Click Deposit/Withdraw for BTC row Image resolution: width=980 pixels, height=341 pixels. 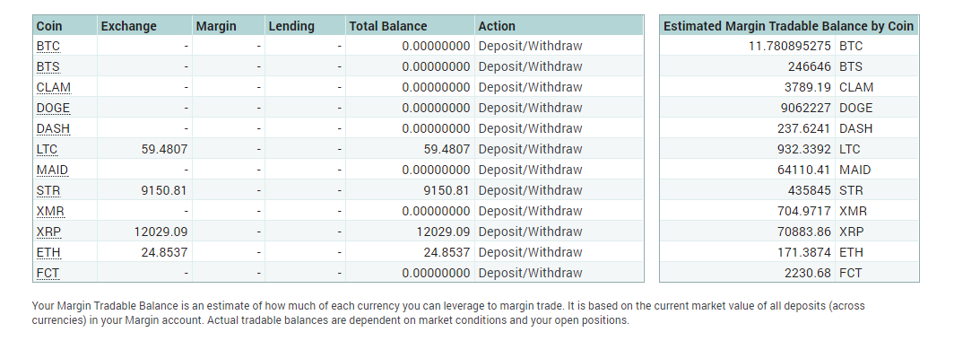pyautogui.click(x=530, y=46)
